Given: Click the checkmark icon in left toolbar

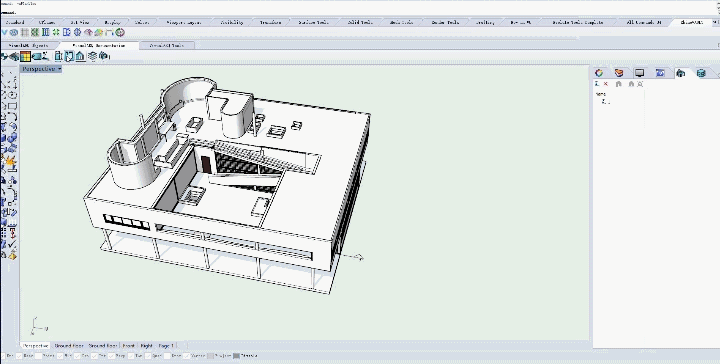Looking at the screenshot, I should [13, 244].
